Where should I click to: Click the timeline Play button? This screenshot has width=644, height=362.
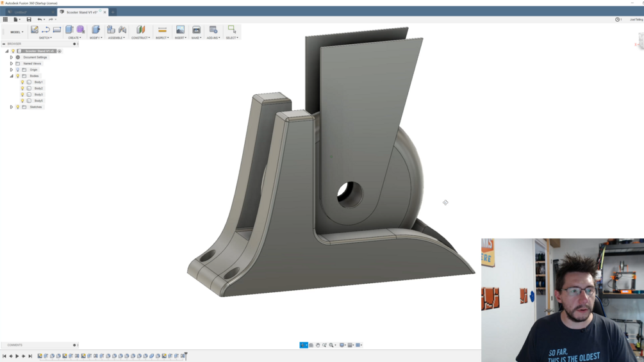tap(17, 356)
